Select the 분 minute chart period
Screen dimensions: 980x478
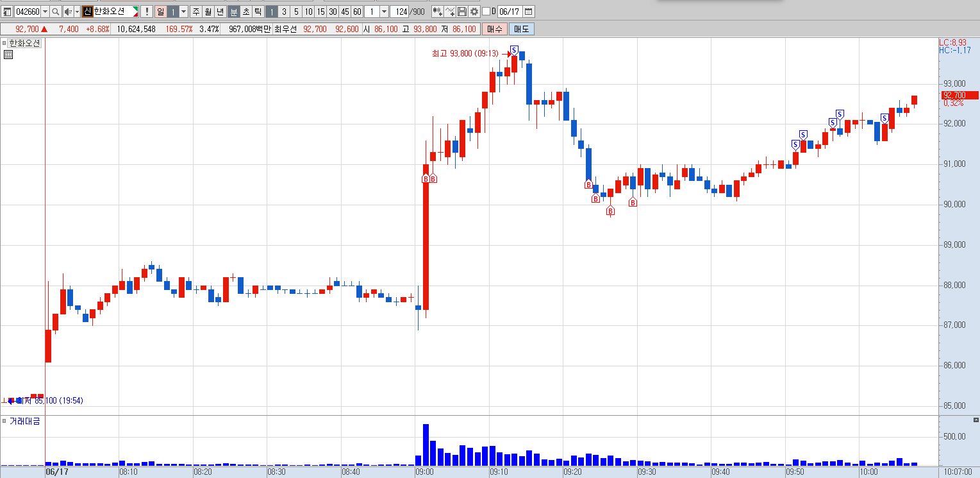tap(234, 12)
